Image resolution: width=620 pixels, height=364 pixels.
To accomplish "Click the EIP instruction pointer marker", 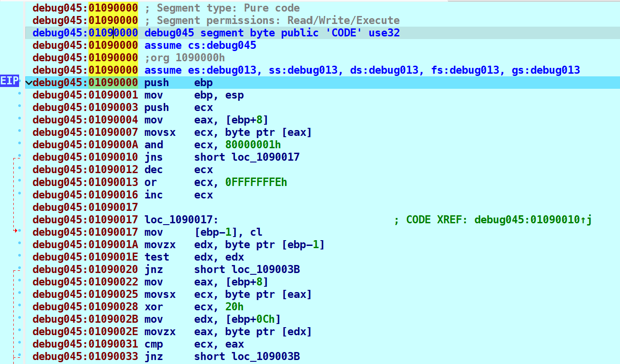I will coord(9,82).
